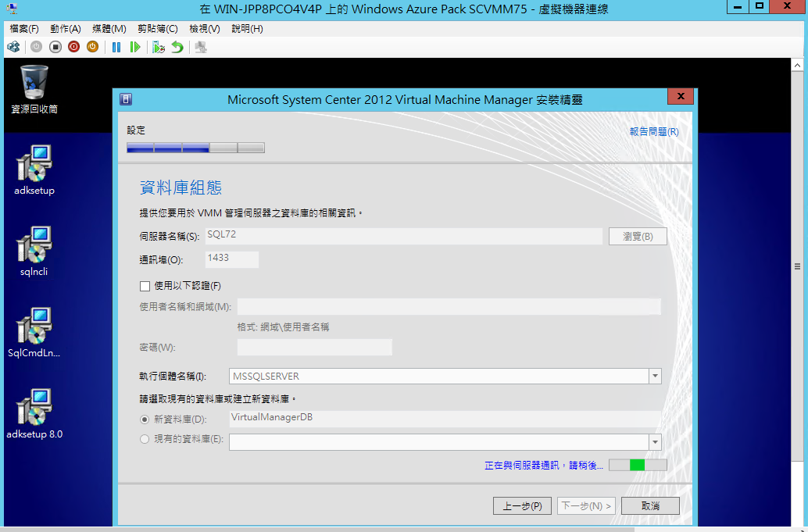Viewport: 808px width, 532px height.
Task: Click the VirtualManagerDB database name field
Action: [x=445, y=420]
